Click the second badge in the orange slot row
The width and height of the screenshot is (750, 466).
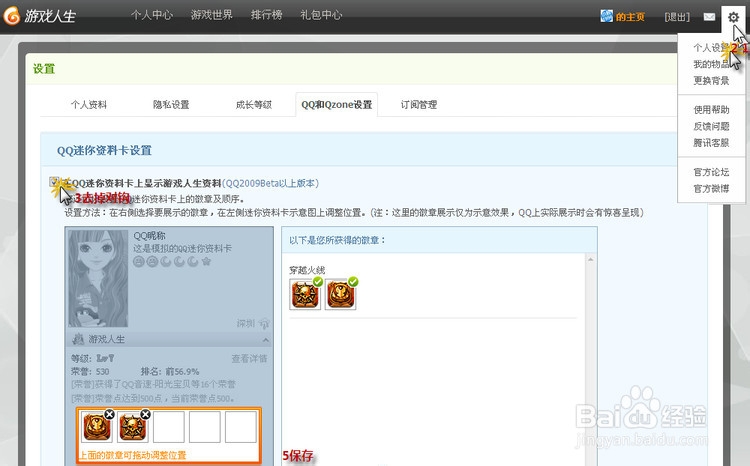tap(132, 427)
